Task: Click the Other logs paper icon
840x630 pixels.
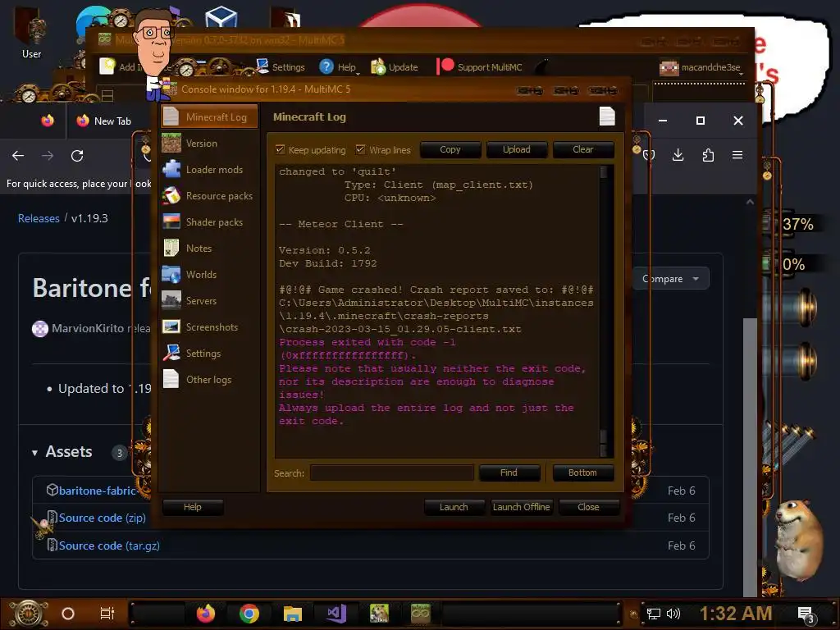Action: [x=171, y=379]
